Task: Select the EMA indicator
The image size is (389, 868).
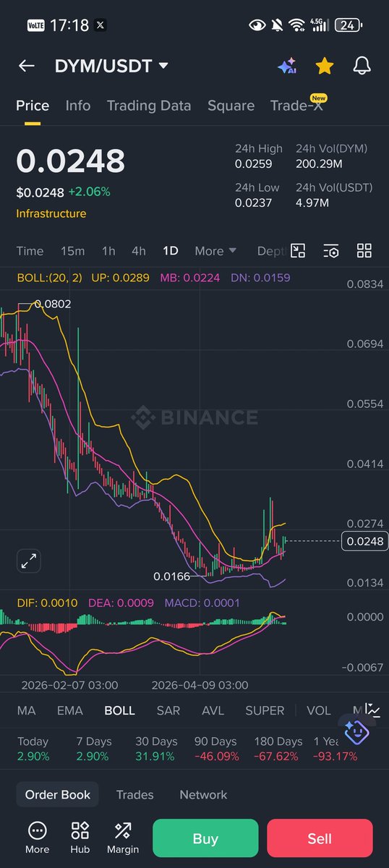Action: click(69, 710)
